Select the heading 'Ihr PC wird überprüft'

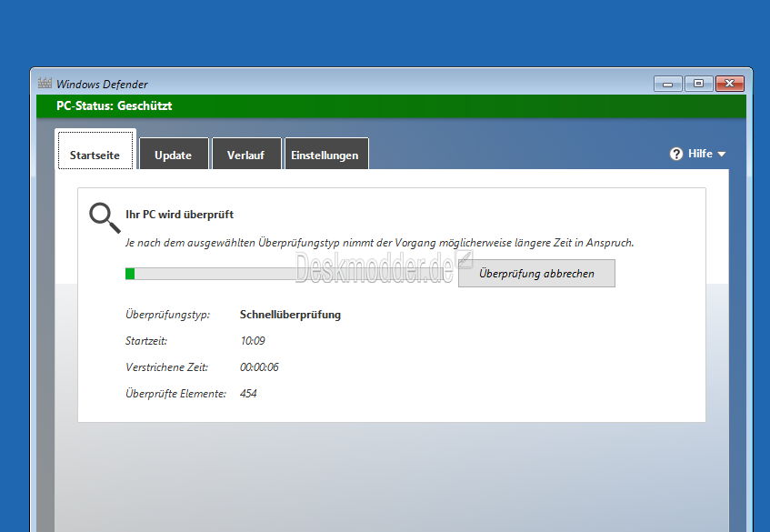pos(179,215)
